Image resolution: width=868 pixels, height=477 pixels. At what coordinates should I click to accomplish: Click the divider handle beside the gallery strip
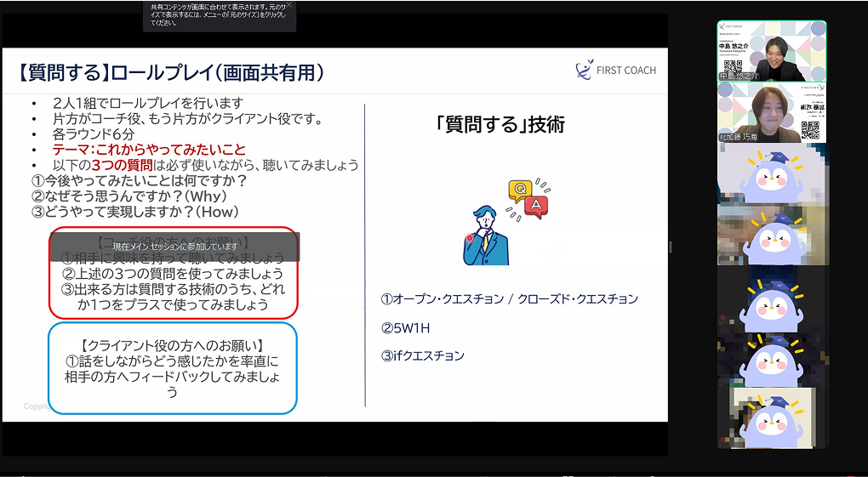(671, 247)
